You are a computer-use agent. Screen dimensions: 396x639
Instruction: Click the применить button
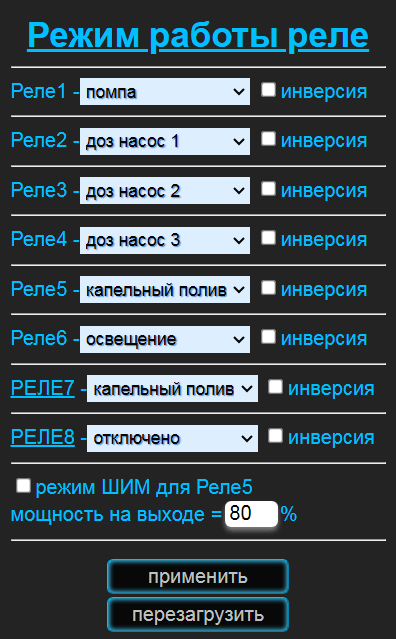pos(198,576)
